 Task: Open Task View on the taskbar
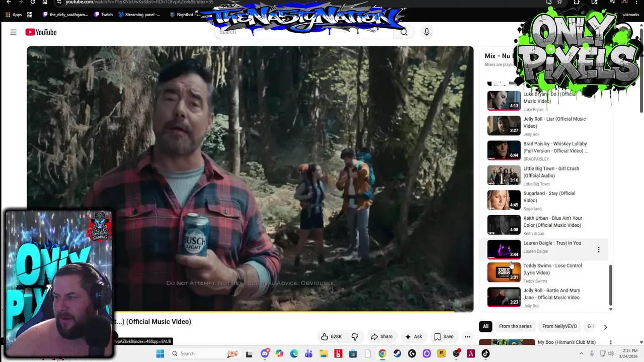249,354
